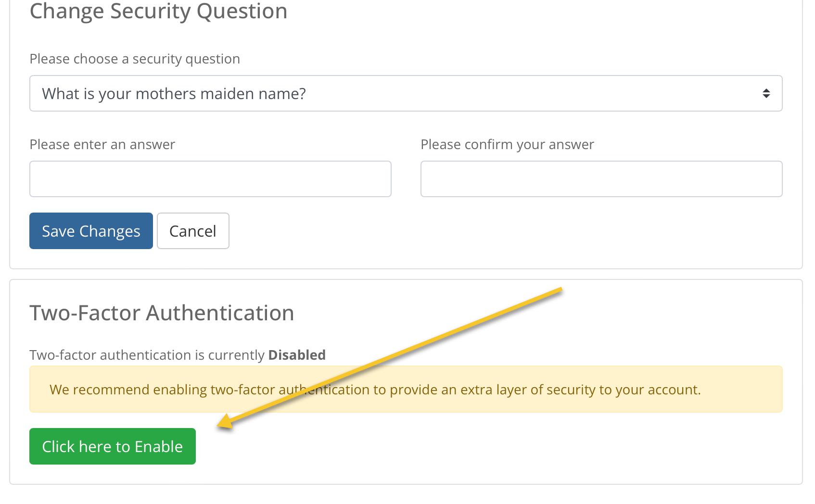Click the 'Two-Factor Authentication' heading

tap(162, 313)
